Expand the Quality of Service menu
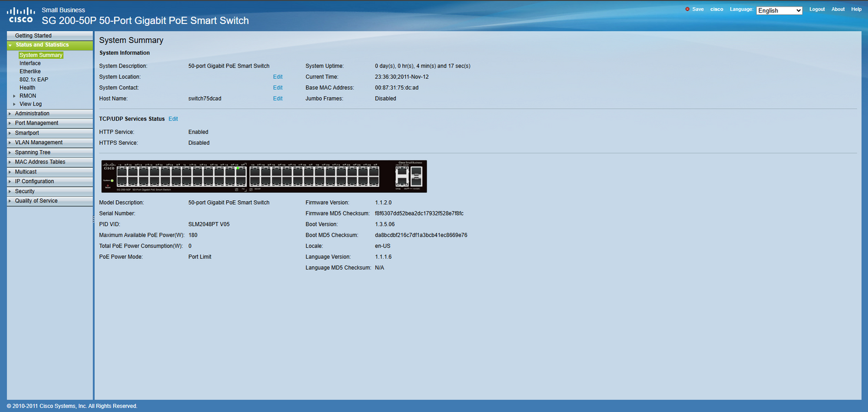The image size is (868, 412). 49,201
